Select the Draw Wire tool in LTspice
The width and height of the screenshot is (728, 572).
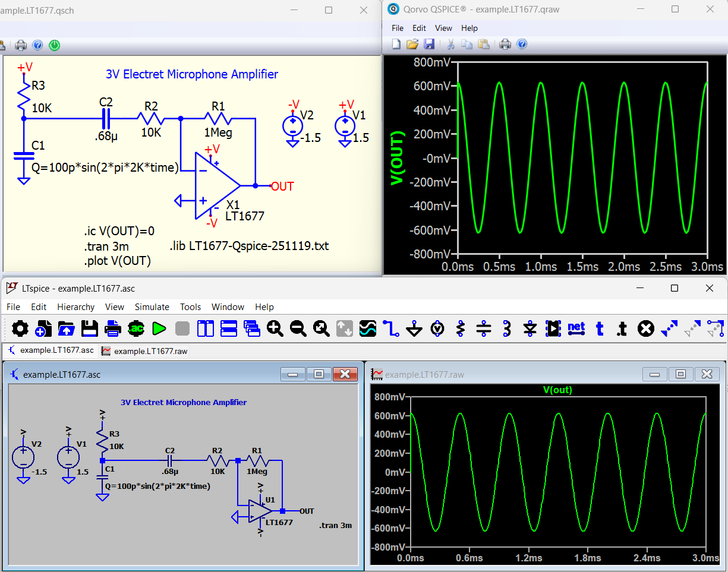point(391,328)
